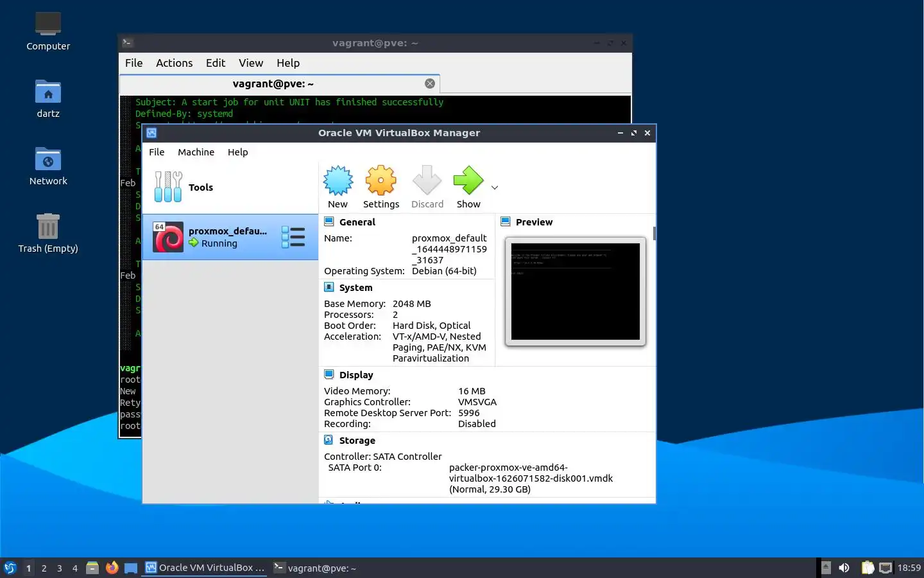Click the terminal window title icon
Image resolution: width=924 pixels, height=578 pixels.
click(x=127, y=43)
